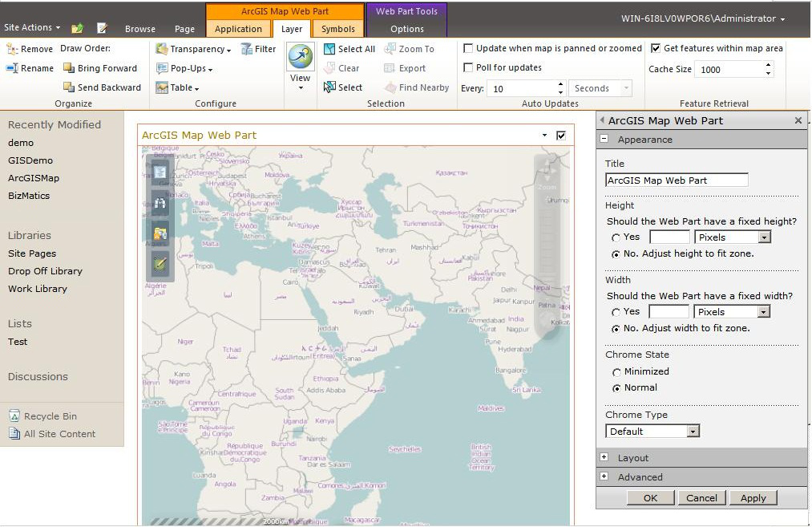Viewport: 812px width, 527px height.
Task: Open the Administrator account dropdown
Action: 703,18
